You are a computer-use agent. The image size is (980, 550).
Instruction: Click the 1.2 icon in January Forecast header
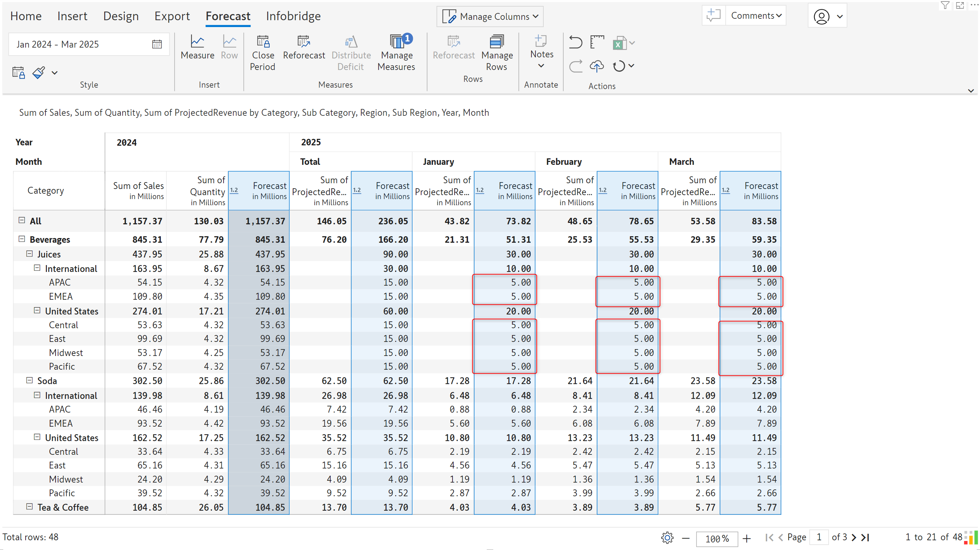coord(480,190)
